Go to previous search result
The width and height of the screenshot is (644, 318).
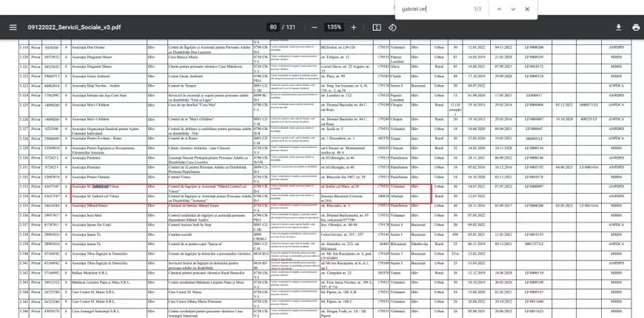click(x=499, y=9)
